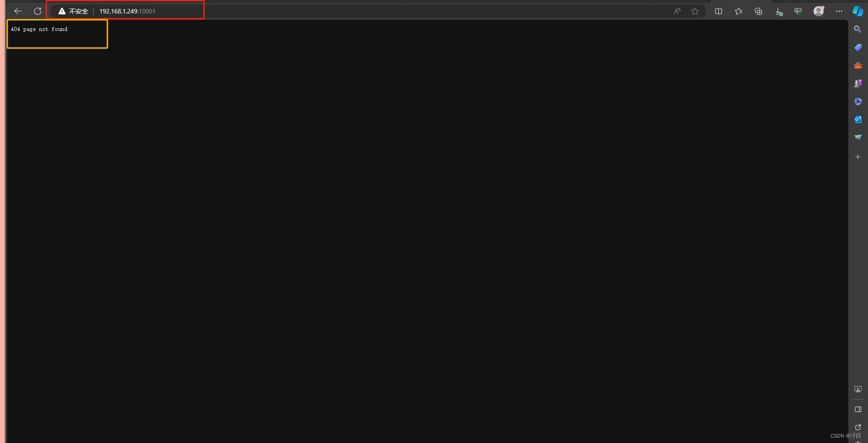Screen dimensions: 868x443
Task: Open the user profile menu
Action: coord(819,11)
